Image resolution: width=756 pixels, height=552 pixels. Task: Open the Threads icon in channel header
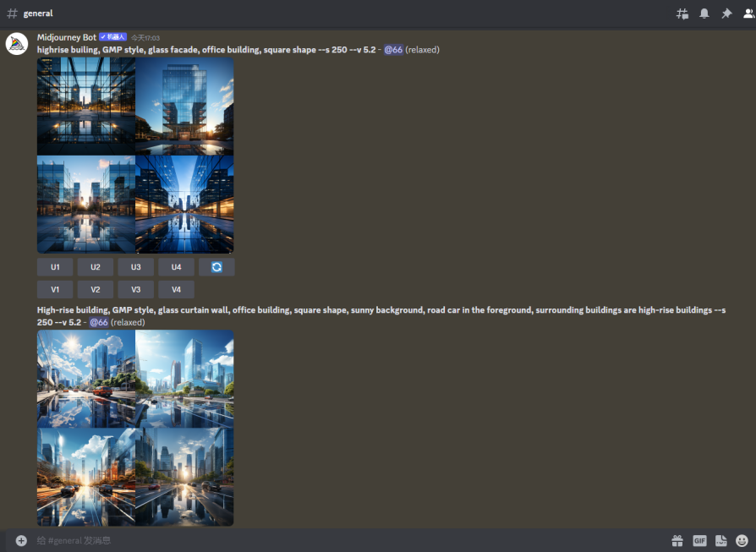pos(682,14)
